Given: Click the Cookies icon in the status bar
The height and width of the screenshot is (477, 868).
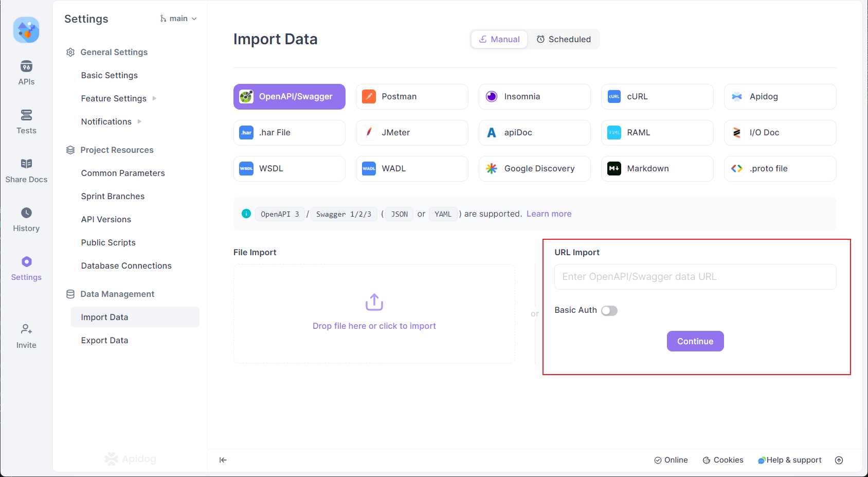Looking at the screenshot, I should coord(707,460).
